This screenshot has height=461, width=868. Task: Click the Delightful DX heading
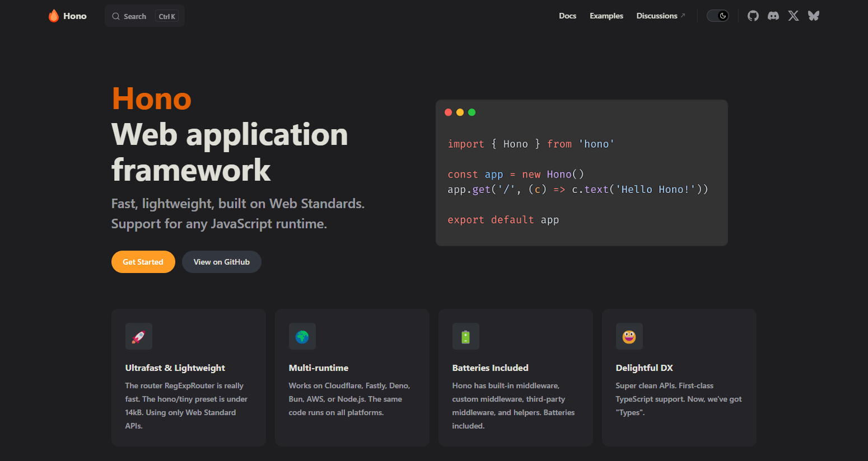(645, 368)
